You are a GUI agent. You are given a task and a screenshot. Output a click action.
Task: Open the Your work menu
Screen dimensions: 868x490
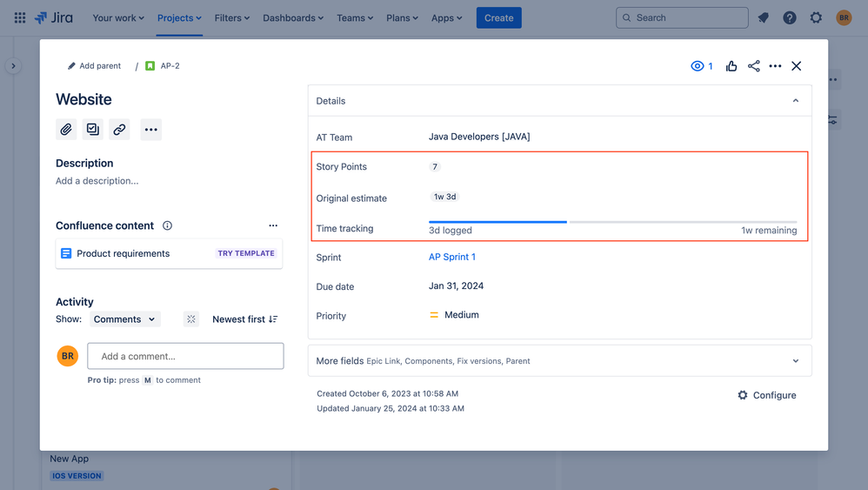(118, 17)
